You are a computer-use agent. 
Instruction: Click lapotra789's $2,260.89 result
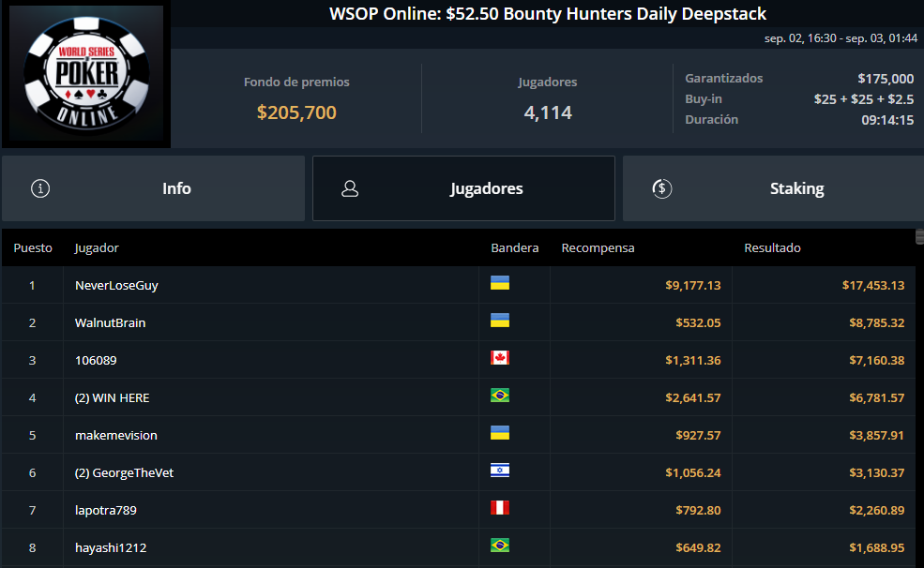click(x=877, y=510)
